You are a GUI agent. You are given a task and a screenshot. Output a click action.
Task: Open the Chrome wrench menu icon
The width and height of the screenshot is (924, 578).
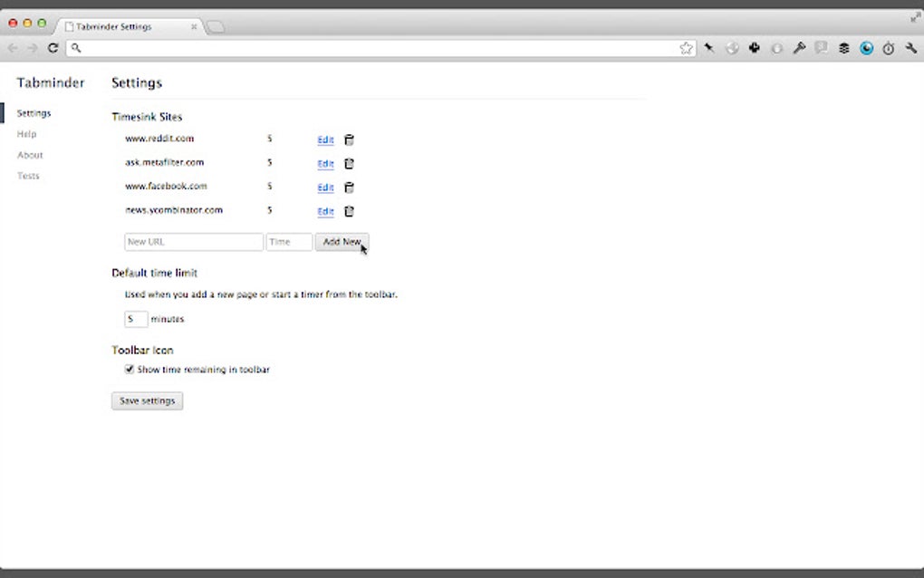(911, 48)
